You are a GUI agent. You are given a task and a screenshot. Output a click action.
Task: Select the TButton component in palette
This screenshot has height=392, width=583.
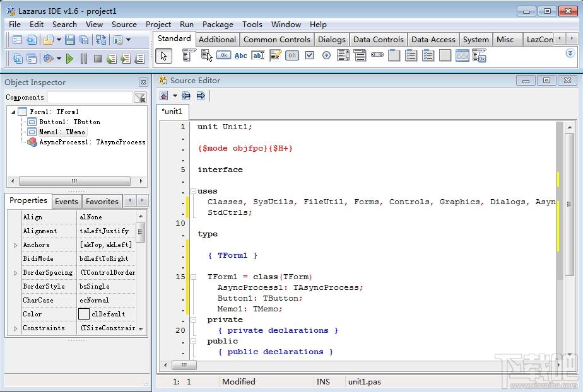coord(223,55)
